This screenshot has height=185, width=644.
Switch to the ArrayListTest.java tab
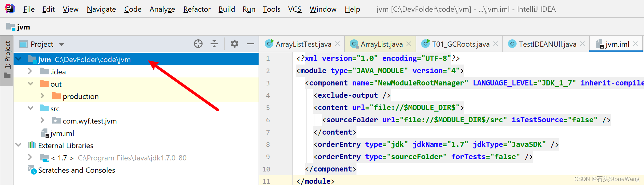[302, 44]
